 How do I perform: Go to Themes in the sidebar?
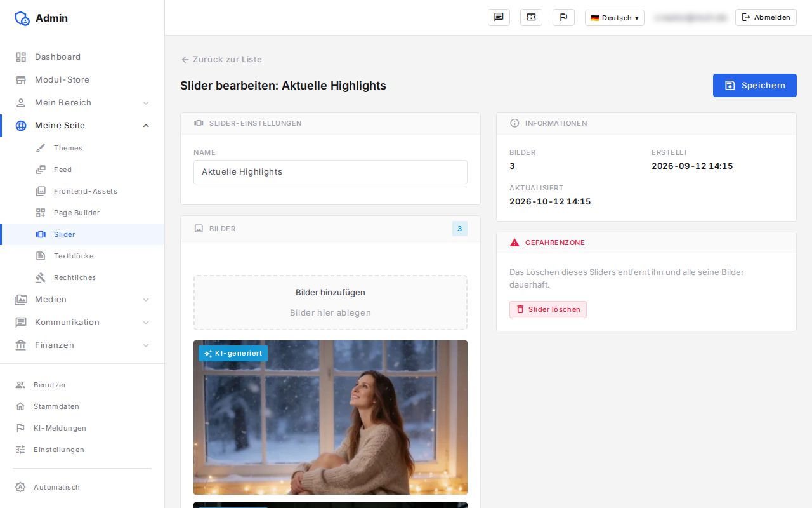(x=82, y=148)
